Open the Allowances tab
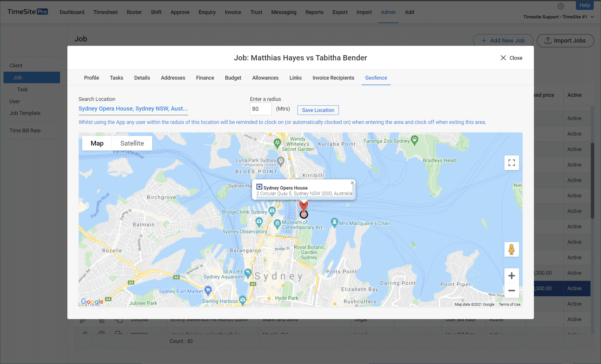Viewport: 601px width, 364px height. [x=265, y=78]
